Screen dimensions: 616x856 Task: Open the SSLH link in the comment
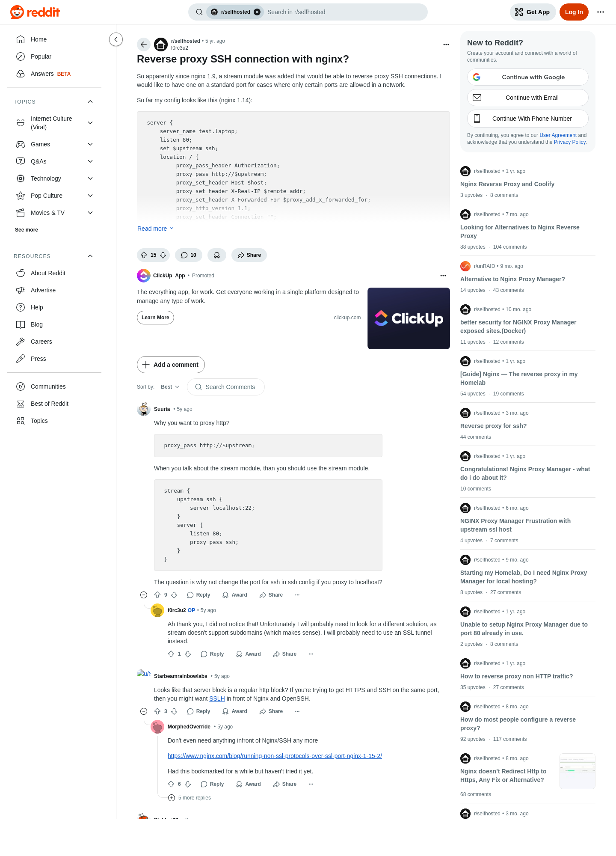point(217,698)
